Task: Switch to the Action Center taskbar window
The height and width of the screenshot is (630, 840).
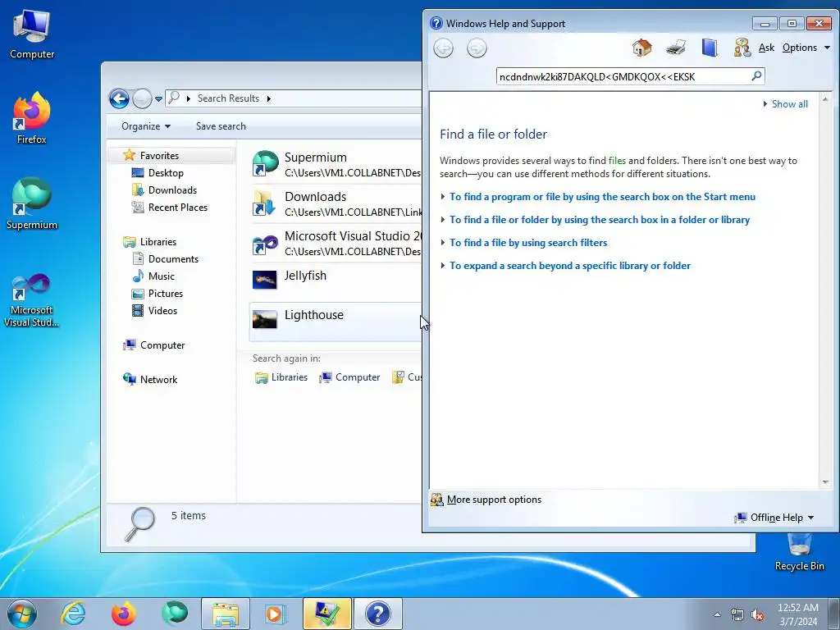Action: click(327, 614)
